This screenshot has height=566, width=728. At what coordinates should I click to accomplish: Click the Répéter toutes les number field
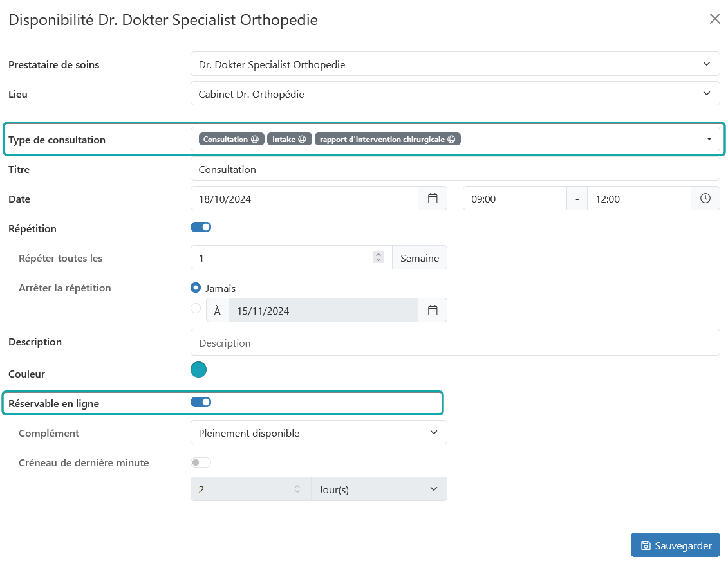292,257
